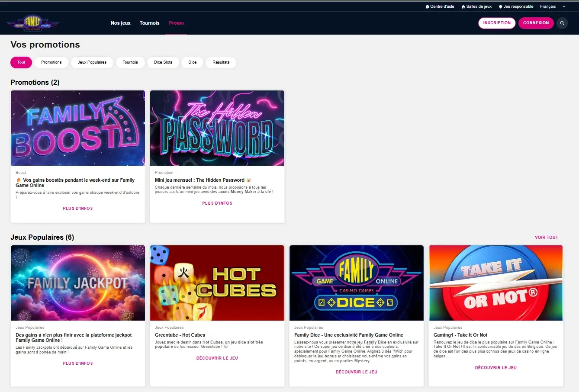Click the Salles de jeux home icon
579x392 pixels.
click(463, 6)
